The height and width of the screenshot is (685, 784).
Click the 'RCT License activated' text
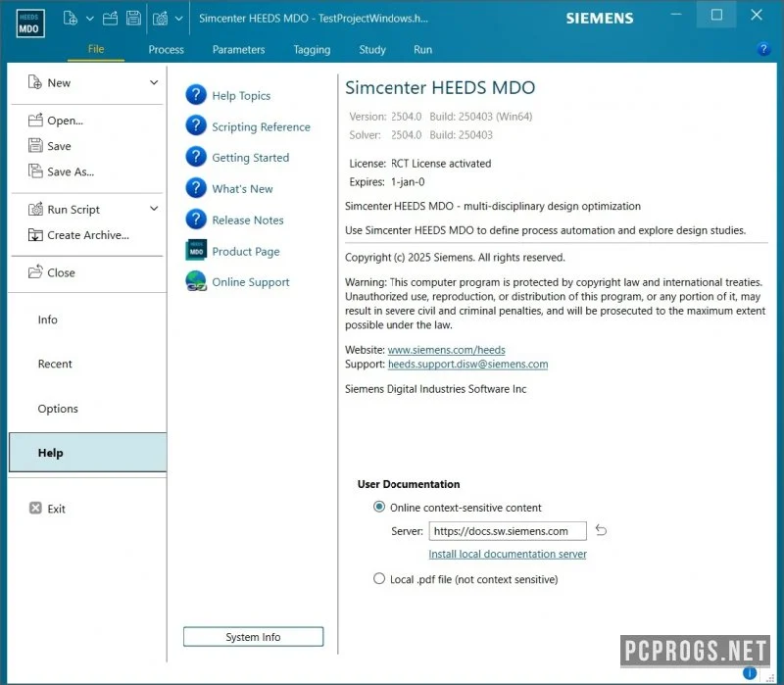(441, 164)
